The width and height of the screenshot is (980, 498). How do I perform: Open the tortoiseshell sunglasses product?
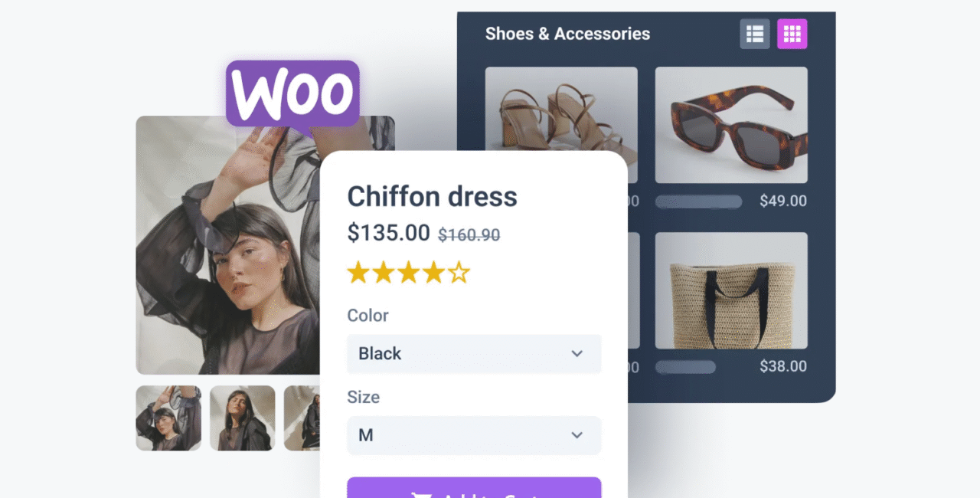click(731, 125)
